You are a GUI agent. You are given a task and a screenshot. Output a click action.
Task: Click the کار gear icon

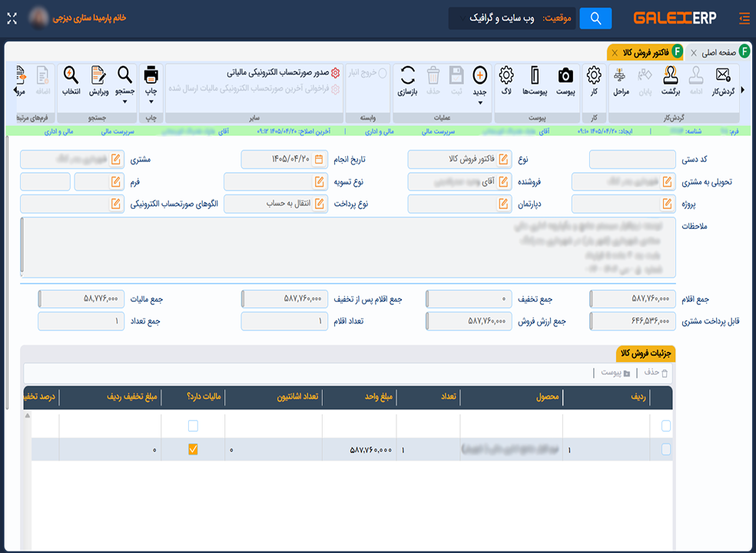point(594,76)
